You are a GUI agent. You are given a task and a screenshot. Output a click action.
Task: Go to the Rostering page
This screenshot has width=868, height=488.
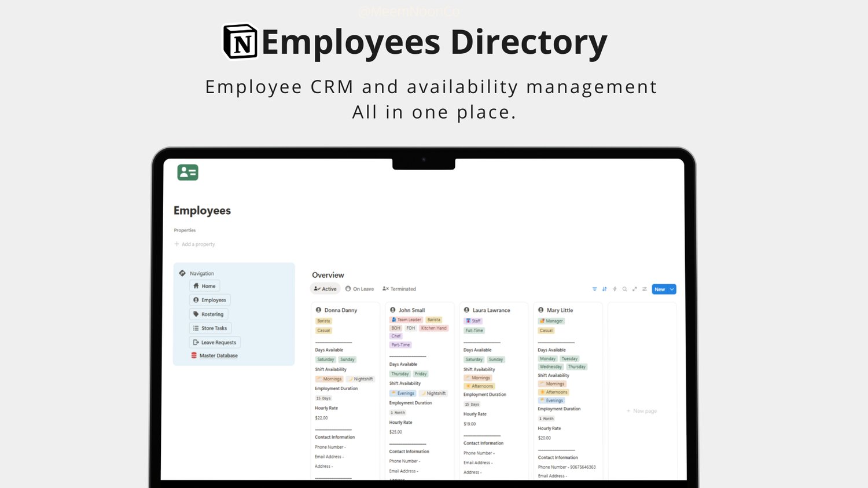point(208,314)
